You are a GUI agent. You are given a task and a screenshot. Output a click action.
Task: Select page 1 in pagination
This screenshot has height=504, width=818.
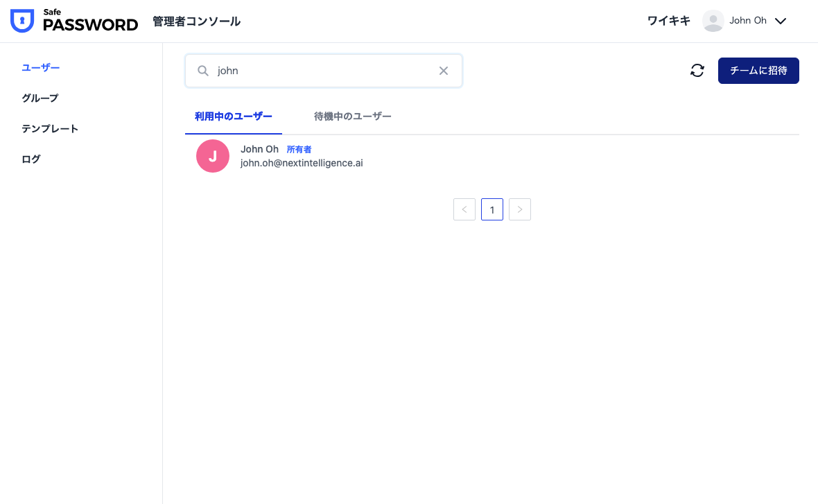(x=492, y=209)
